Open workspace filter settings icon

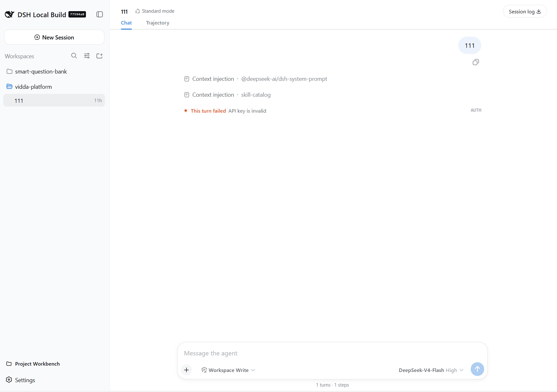pos(87,56)
